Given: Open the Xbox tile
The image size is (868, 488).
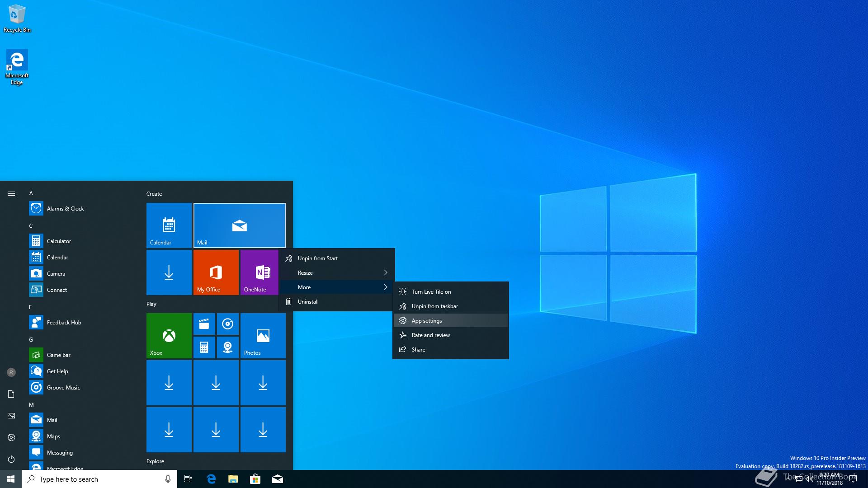Looking at the screenshot, I should [x=169, y=336].
